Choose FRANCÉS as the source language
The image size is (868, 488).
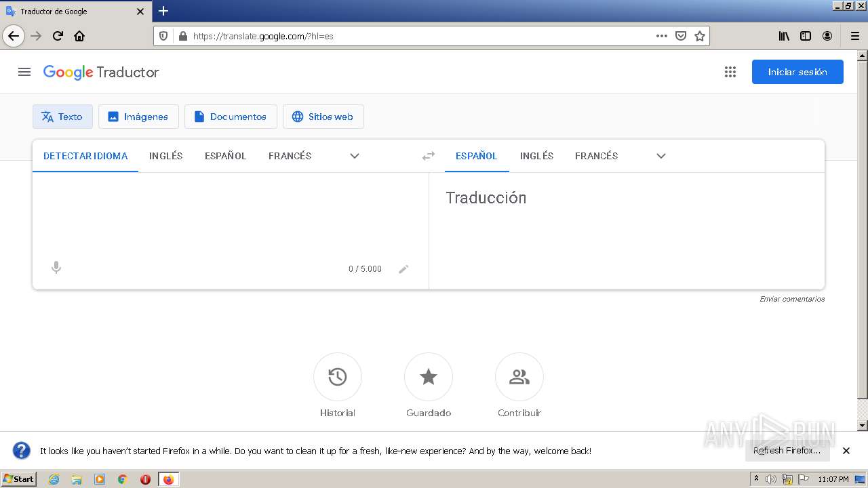(x=290, y=156)
